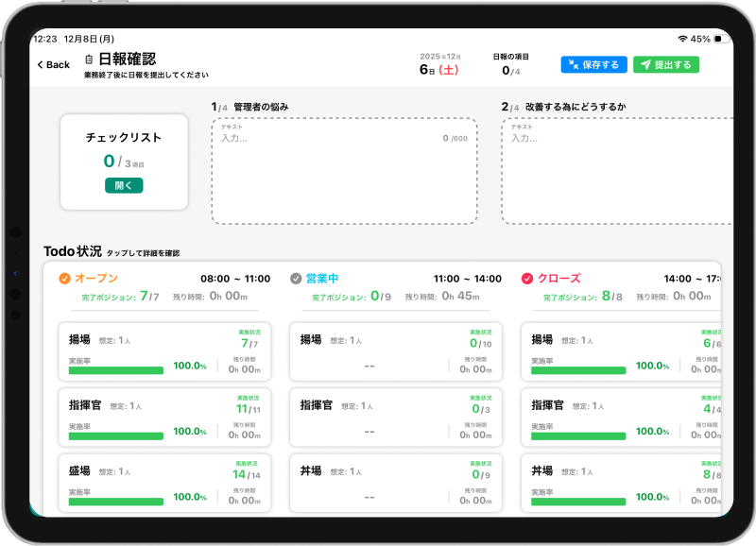Click the checkmark icon next to 保存する
Screen dimensions: 756x546
point(574,63)
